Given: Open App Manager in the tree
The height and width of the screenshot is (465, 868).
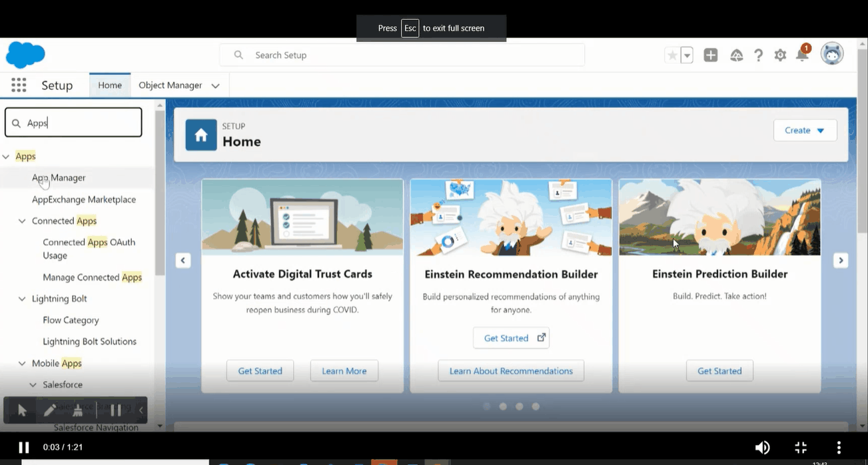Looking at the screenshot, I should pyautogui.click(x=59, y=178).
